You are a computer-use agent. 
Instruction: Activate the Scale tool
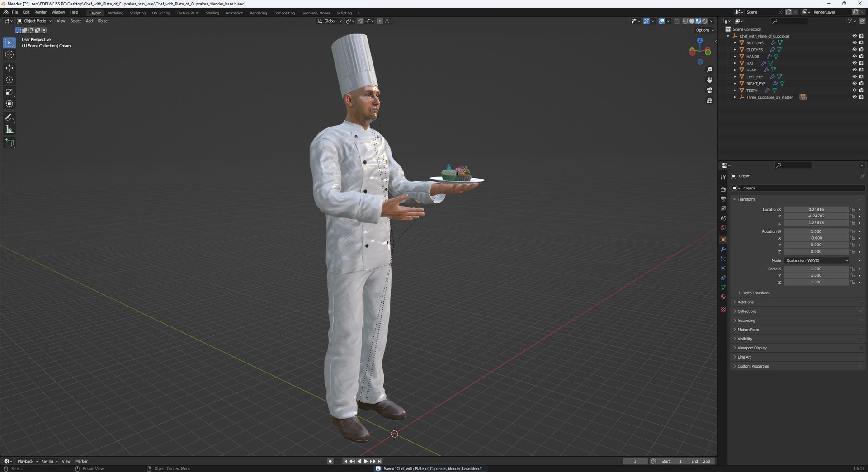coord(9,92)
